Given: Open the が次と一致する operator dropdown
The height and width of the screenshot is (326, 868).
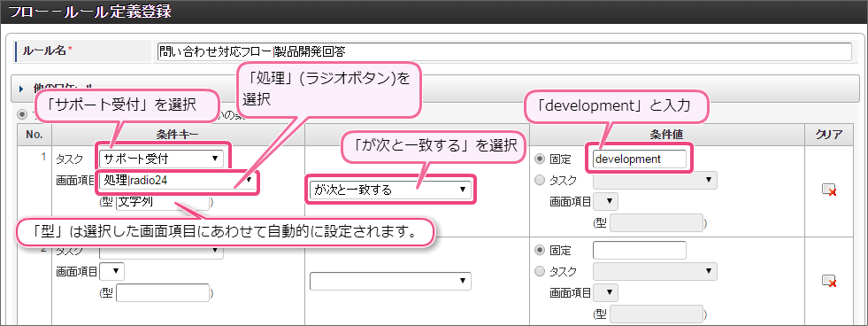Looking at the screenshot, I should (x=390, y=190).
